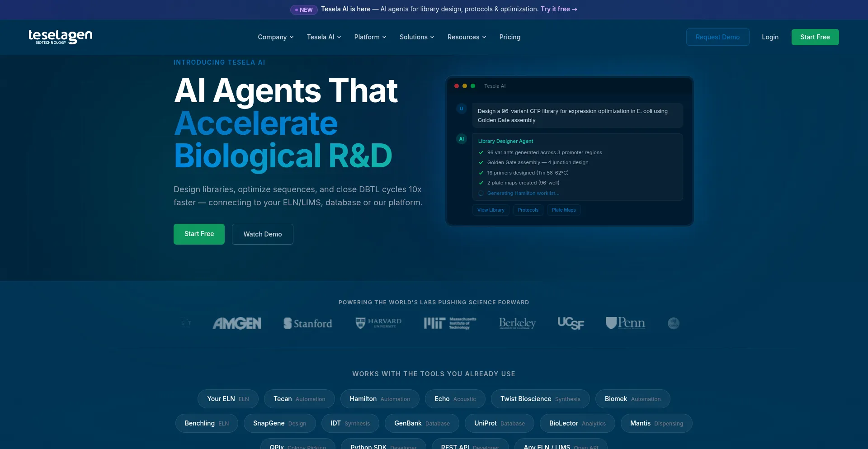This screenshot has width=868, height=449.
Task: Click the GenBank Database pill
Action: pyautogui.click(x=422, y=423)
